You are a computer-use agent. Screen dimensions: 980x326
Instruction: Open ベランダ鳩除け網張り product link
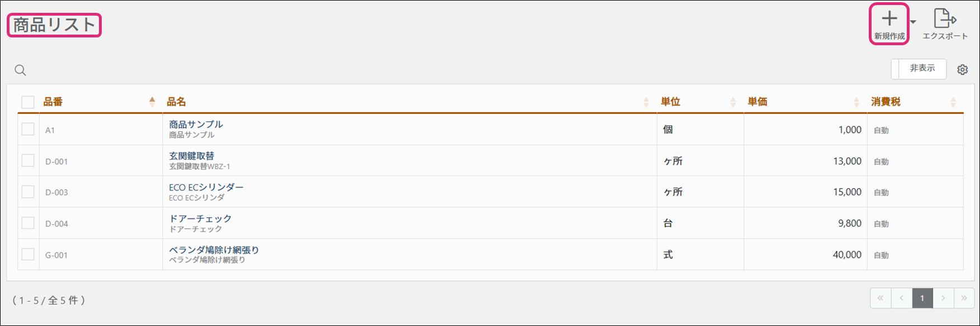pos(214,250)
